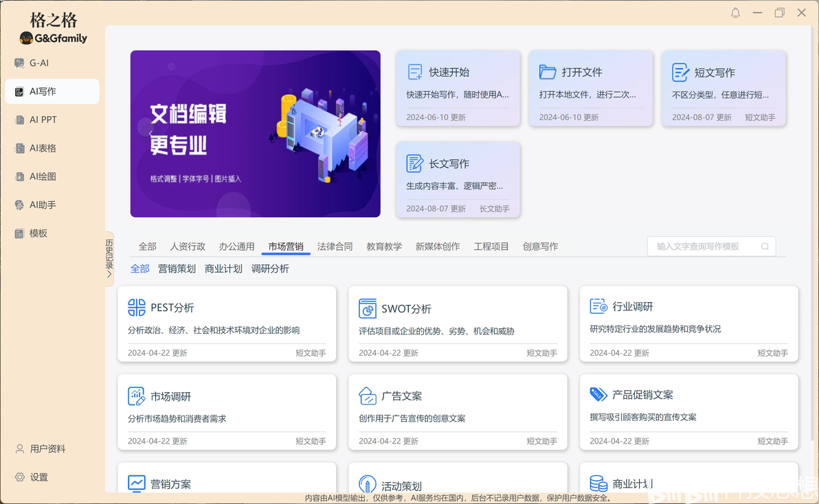Click the 打开文件 folder icon
This screenshot has width=819, height=504.
point(548,72)
